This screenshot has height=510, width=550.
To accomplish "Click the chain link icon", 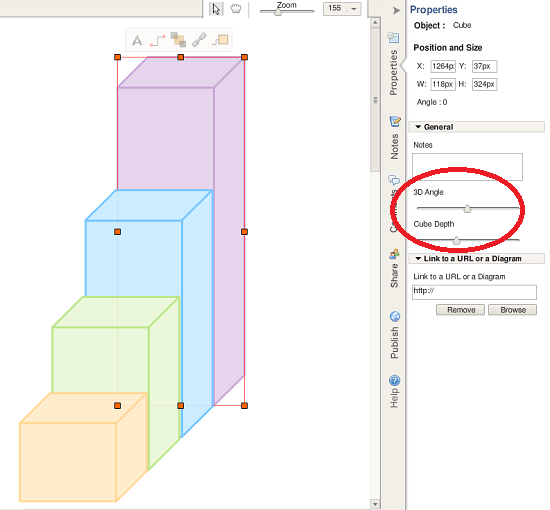I will [x=199, y=40].
